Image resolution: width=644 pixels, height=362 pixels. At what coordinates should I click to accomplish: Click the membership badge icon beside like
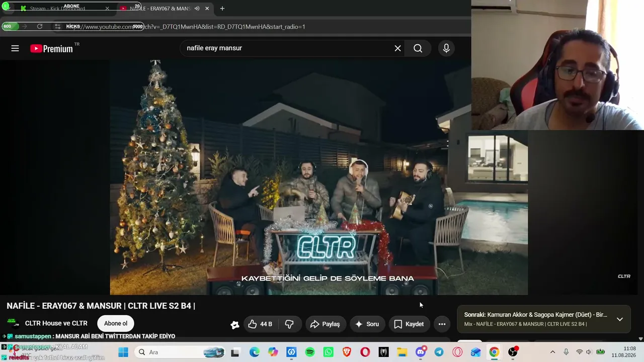point(234,325)
